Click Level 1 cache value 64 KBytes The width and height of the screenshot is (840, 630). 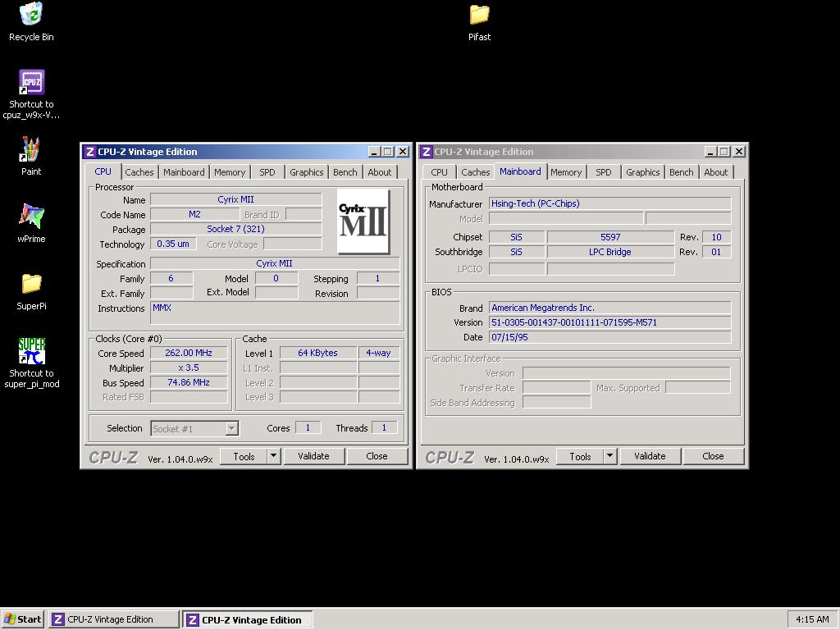pyautogui.click(x=317, y=353)
